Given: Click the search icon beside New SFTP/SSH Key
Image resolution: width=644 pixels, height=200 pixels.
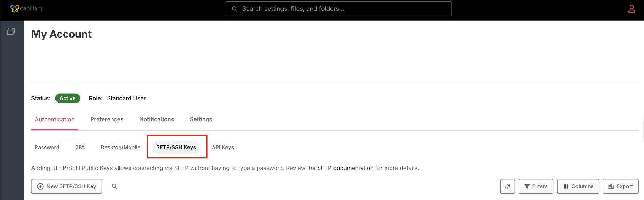Looking at the screenshot, I should point(114,186).
